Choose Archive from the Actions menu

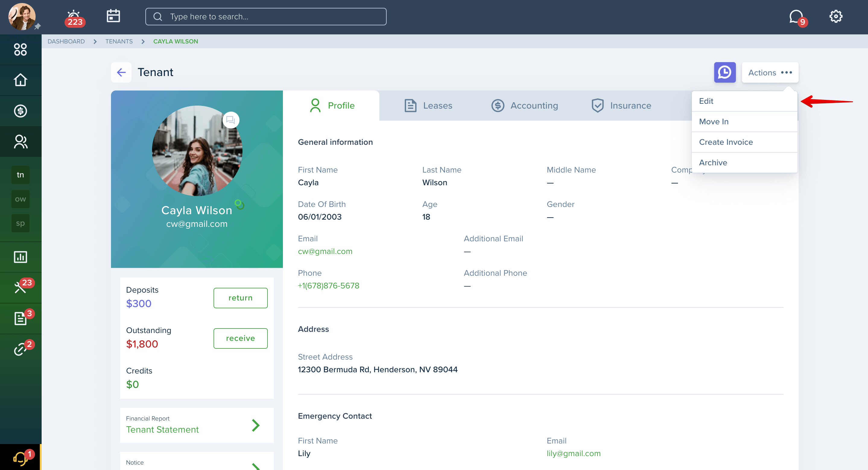744,163
